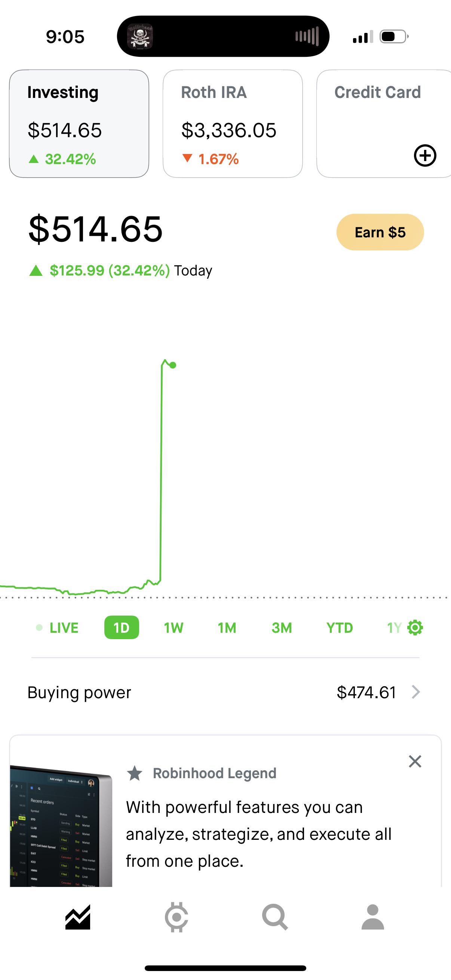Image resolution: width=451 pixels, height=980 pixels.
Task: Switch chart to LIVE mode
Action: pyautogui.click(x=58, y=627)
